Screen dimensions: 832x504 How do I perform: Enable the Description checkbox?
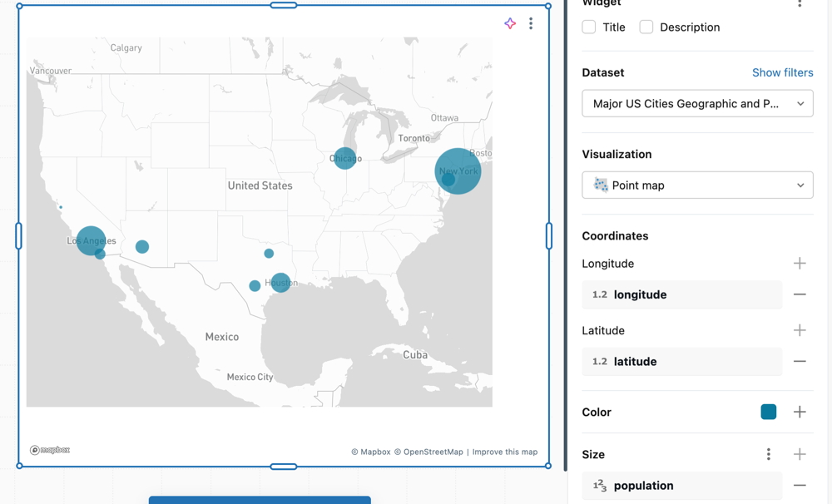pyautogui.click(x=646, y=27)
